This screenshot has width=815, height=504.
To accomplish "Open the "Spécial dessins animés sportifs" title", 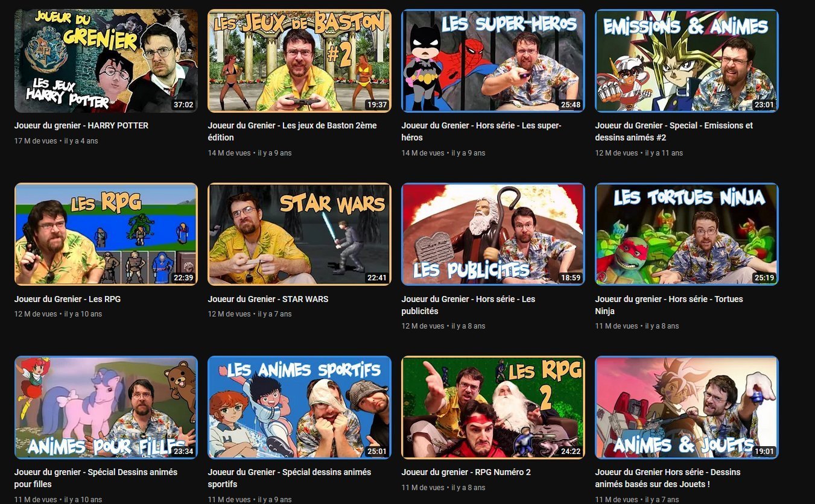I will pyautogui.click(x=290, y=478).
